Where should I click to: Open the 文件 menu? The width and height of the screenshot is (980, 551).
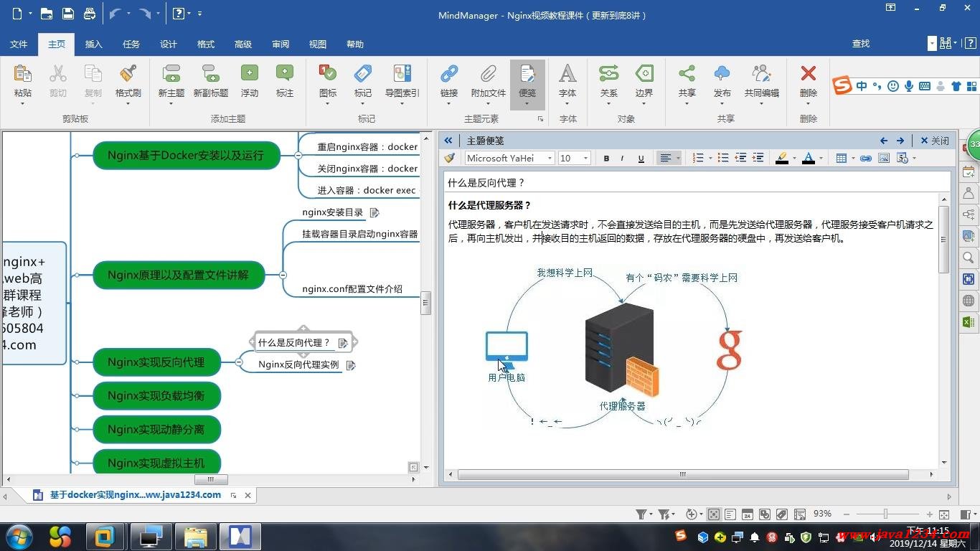19,44
